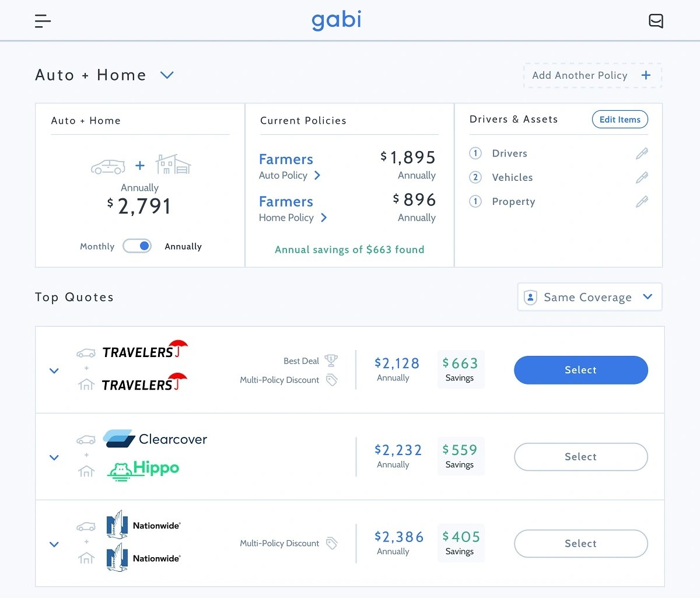Image resolution: width=700 pixels, height=598 pixels.
Task: Expand the Nationwide quote details
Action: [54, 544]
